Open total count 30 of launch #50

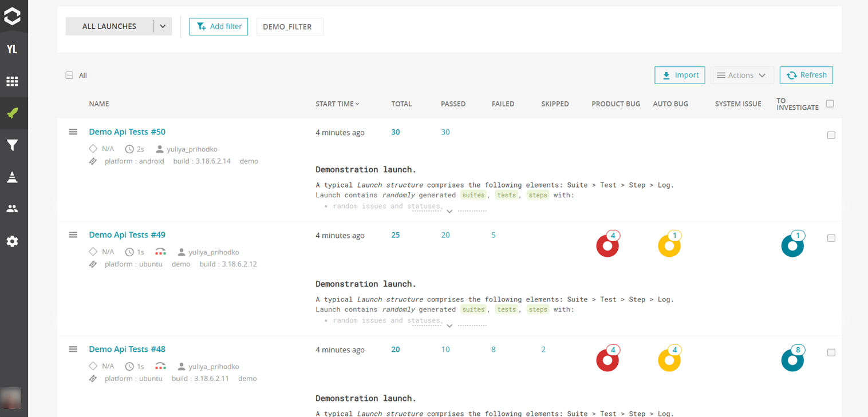[396, 132]
